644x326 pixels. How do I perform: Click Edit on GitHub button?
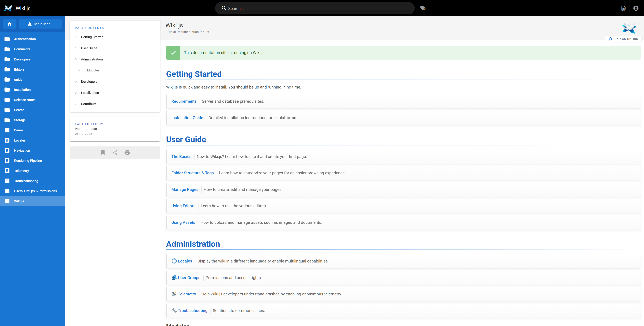click(x=623, y=39)
